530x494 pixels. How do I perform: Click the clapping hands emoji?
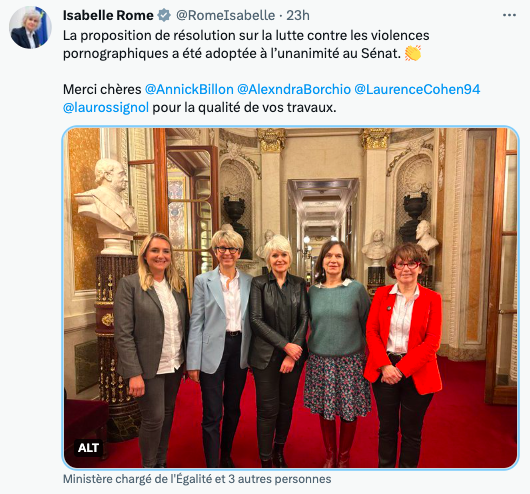point(413,53)
